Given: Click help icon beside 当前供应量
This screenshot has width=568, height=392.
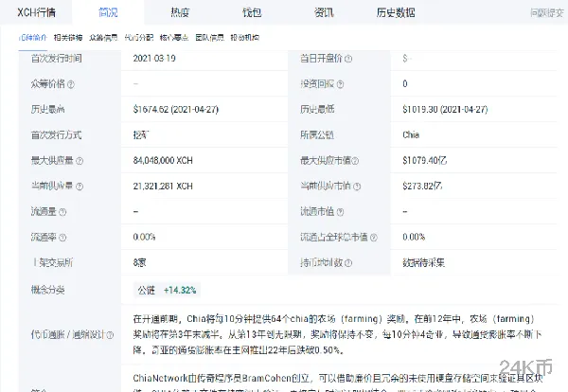Looking at the screenshot, I should click(80, 187).
